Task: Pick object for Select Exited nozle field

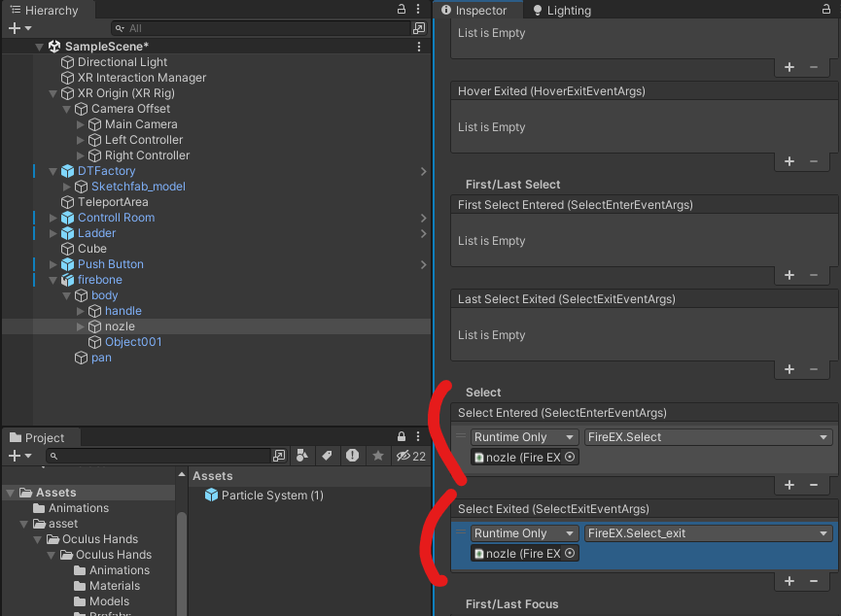Action: [570, 553]
